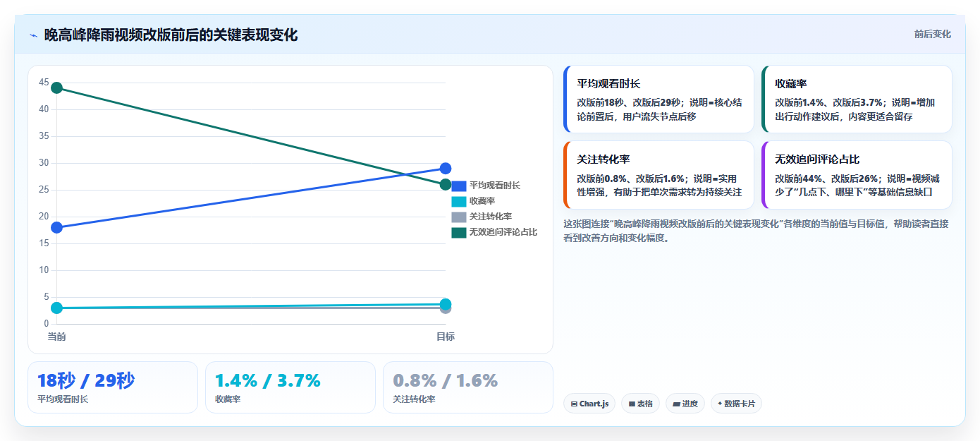Click the main title 晚高峰降雨视频改版前后的关键表现变化

(171, 35)
